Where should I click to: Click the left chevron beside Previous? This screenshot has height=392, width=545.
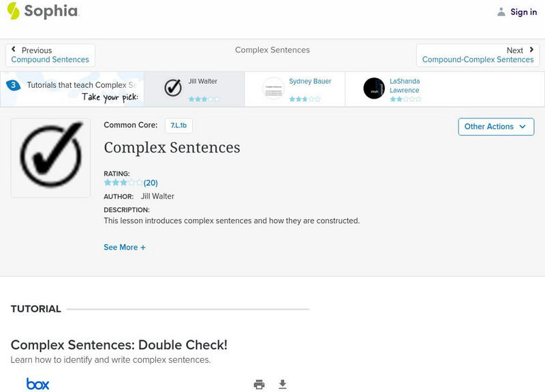14,50
